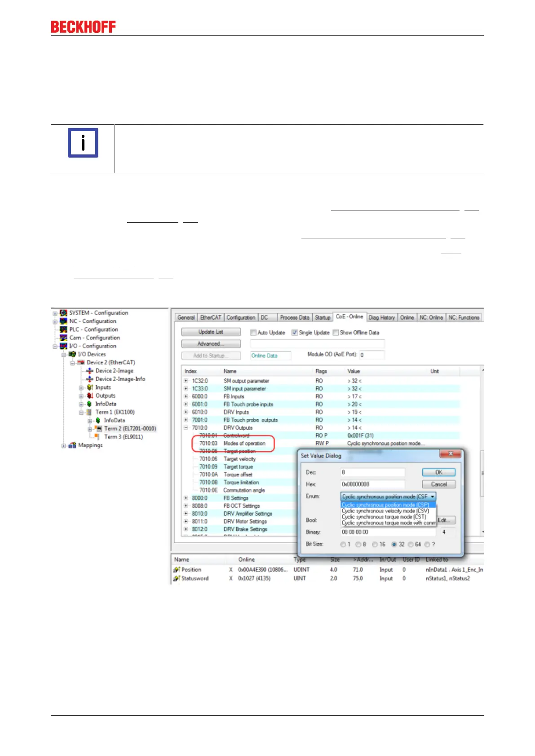Click the SYSTEM - Configuration icon
This screenshot has width=535, height=756.
point(63,313)
